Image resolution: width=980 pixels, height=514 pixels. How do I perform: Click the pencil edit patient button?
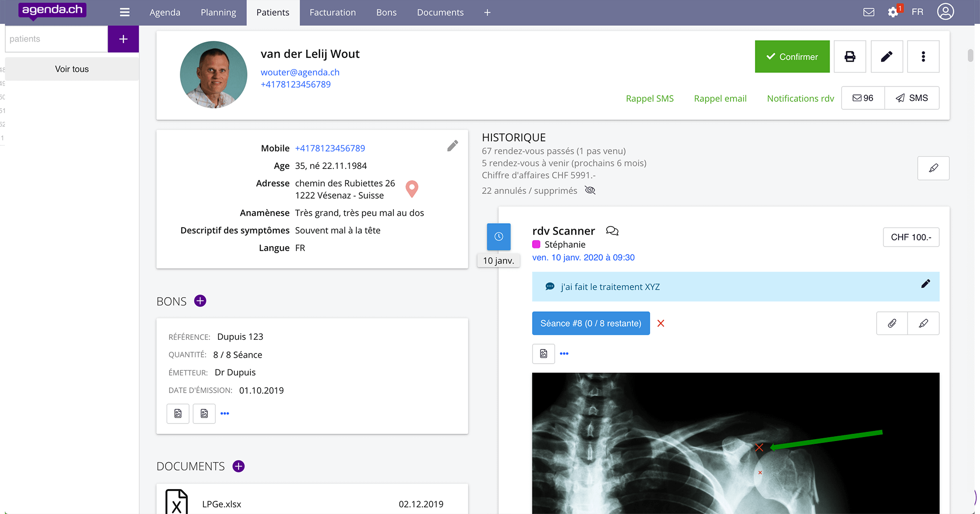click(x=886, y=57)
